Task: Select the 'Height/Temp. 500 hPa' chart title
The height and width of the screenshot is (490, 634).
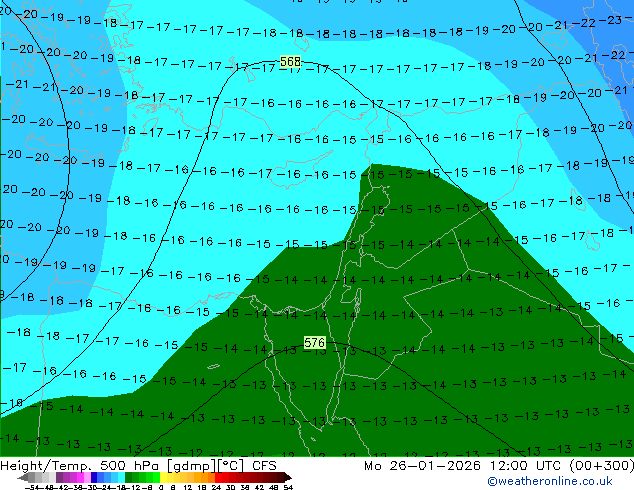Action: tap(80, 466)
